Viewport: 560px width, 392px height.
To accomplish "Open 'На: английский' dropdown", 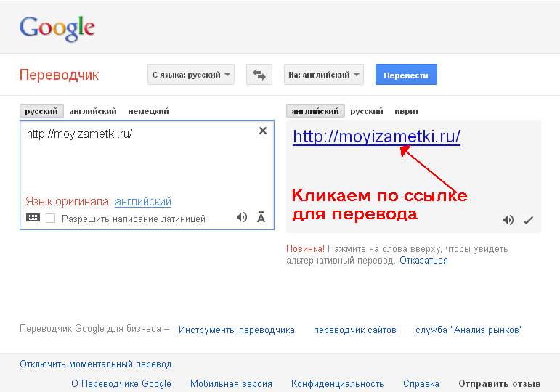I will pyautogui.click(x=324, y=75).
